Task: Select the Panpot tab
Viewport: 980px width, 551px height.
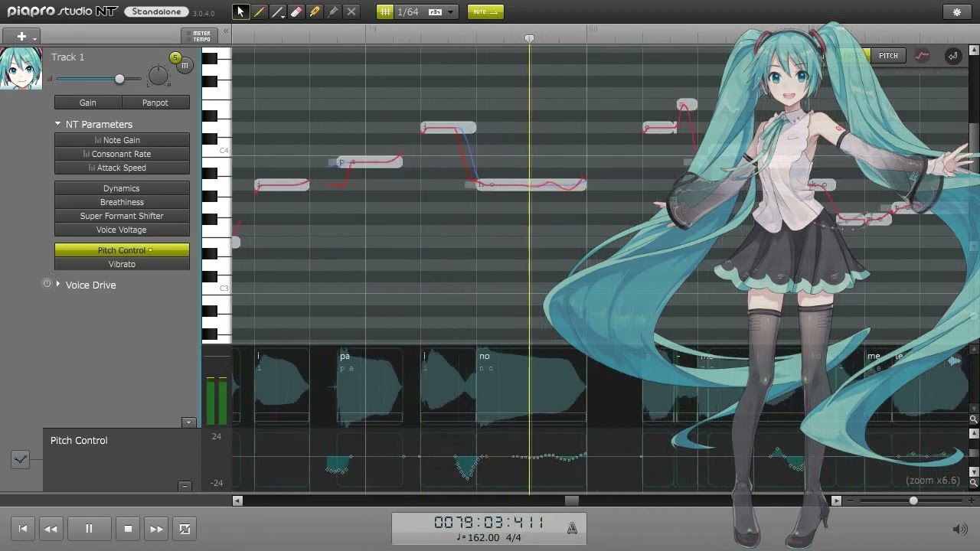Action: [155, 103]
